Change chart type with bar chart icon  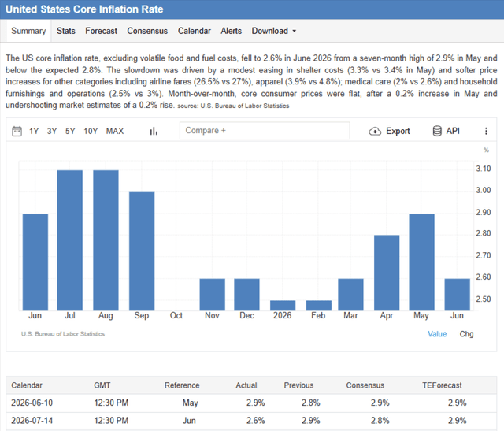point(154,131)
